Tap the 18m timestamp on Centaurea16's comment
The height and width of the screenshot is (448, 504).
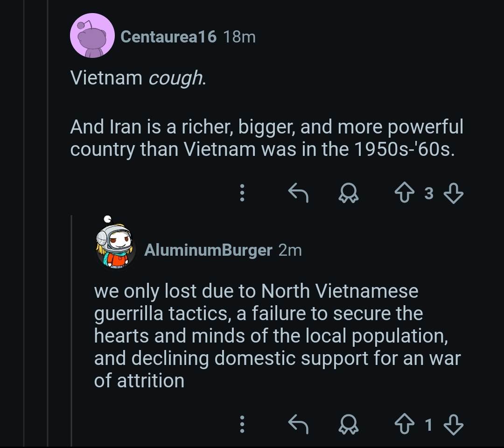click(239, 36)
